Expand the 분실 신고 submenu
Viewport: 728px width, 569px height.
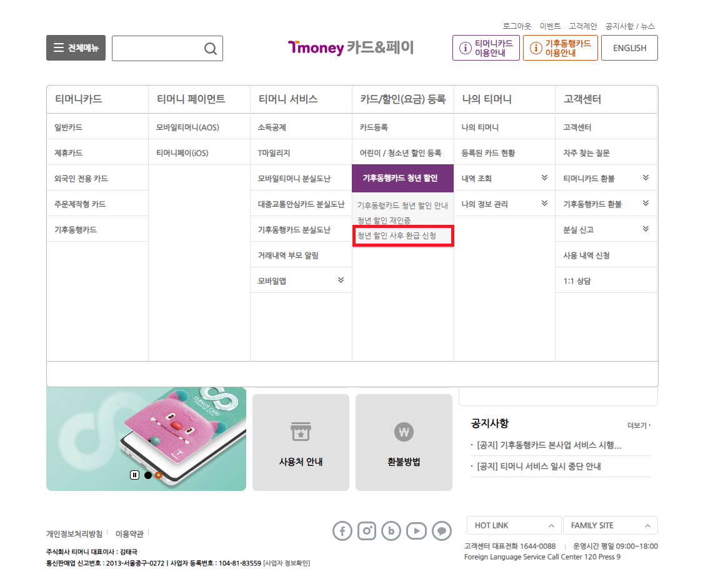pos(647,229)
